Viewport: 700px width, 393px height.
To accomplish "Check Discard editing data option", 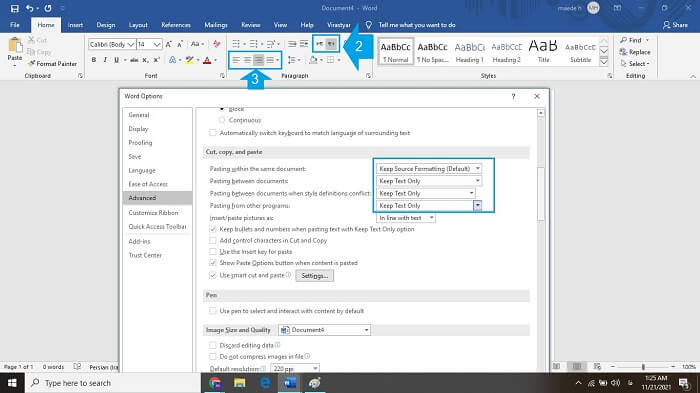I will (213, 345).
